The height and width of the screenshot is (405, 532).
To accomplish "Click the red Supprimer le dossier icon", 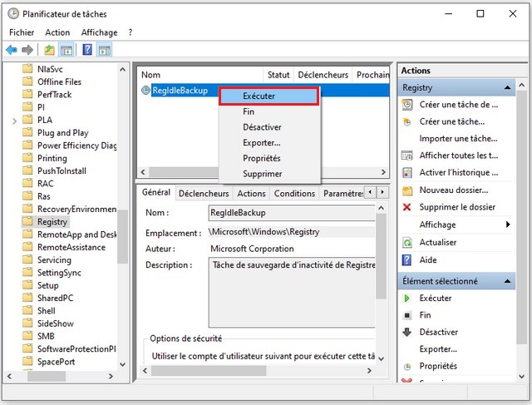I will [407, 207].
